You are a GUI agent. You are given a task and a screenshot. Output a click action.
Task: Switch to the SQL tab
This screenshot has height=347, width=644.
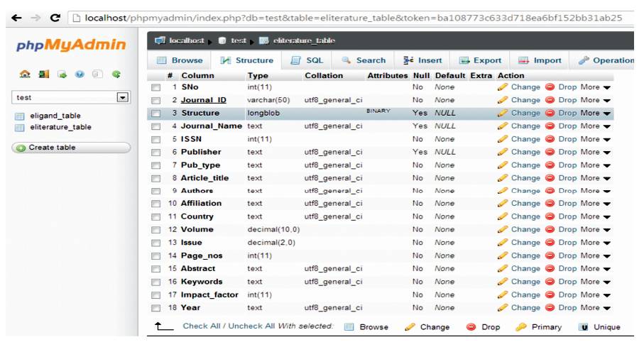coord(308,60)
